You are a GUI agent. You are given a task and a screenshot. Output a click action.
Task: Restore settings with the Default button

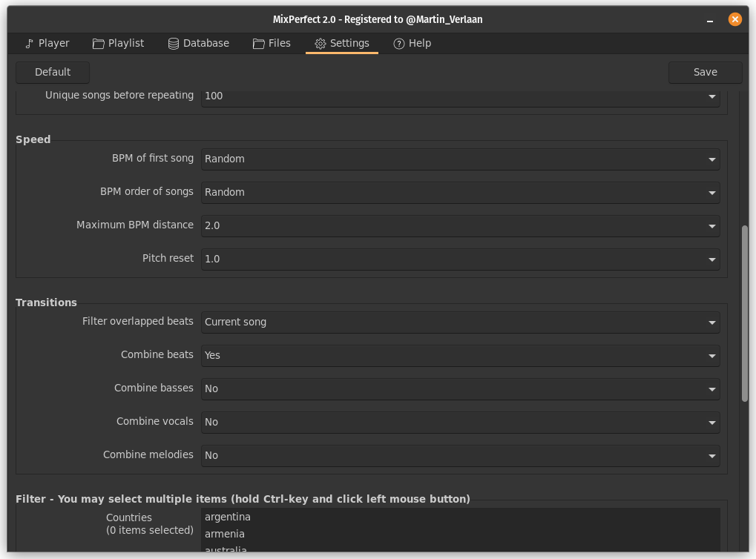click(x=53, y=73)
